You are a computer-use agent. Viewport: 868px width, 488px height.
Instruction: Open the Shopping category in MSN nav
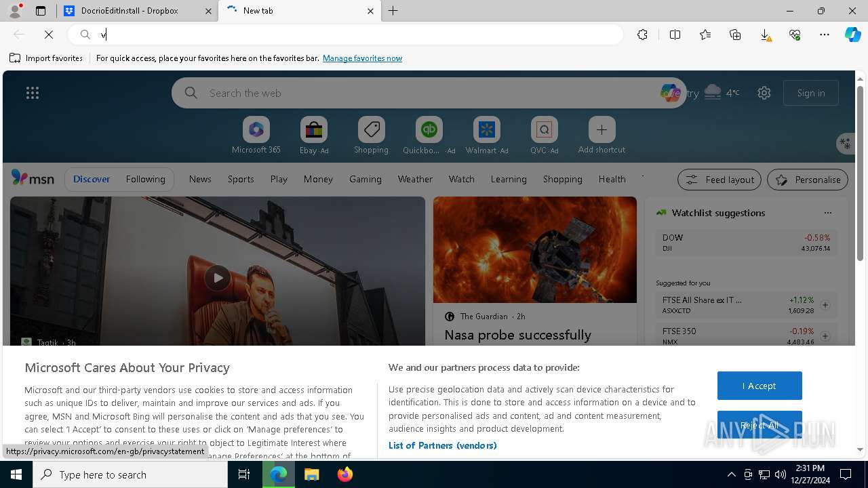(x=562, y=179)
